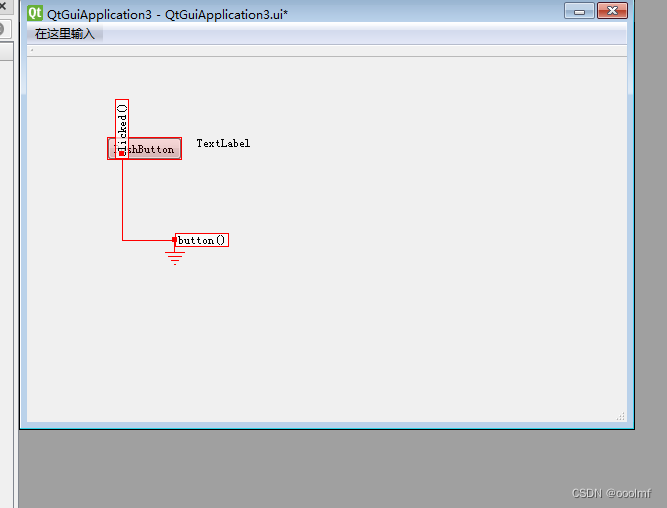Select the TextLabel widget
667x508 pixels.
223,143
